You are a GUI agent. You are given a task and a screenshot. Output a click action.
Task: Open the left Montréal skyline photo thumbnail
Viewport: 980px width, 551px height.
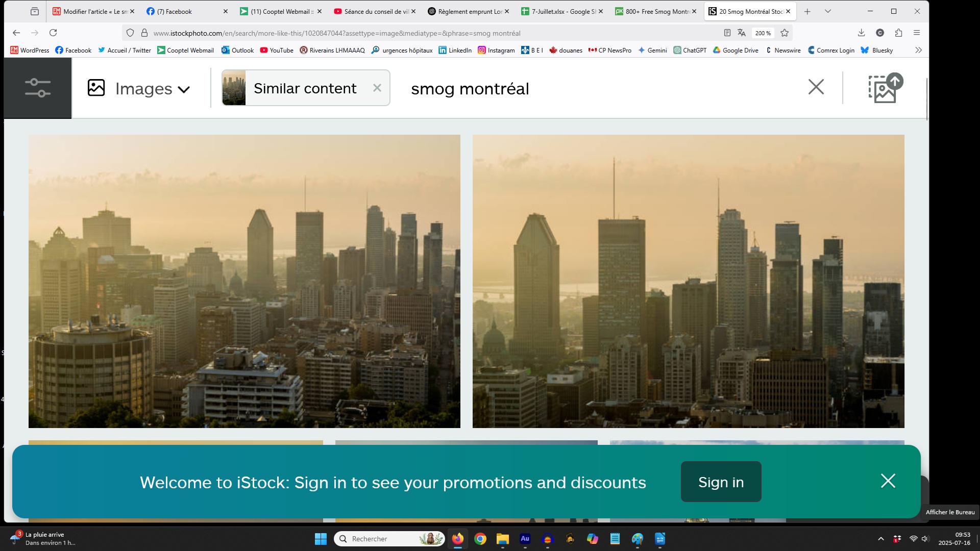coord(244,281)
